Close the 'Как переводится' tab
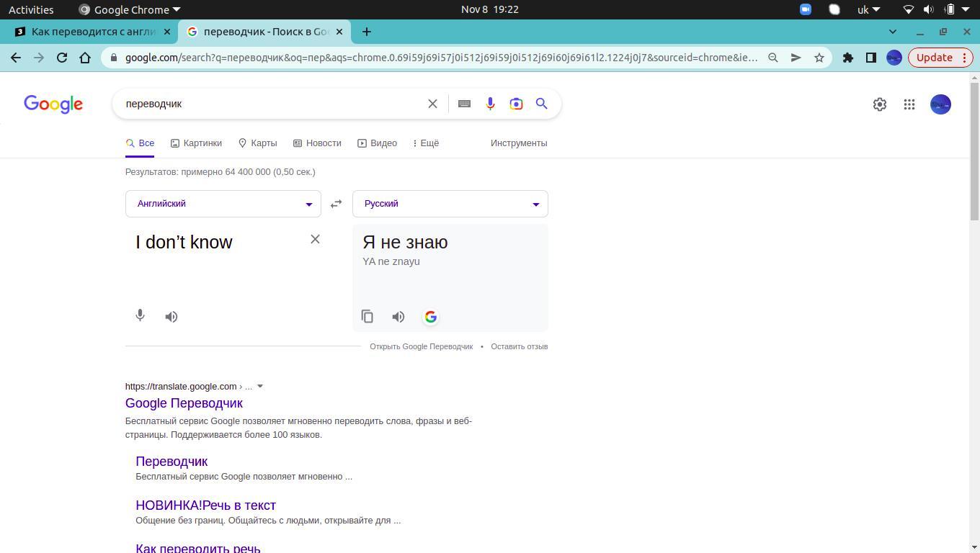The width and height of the screenshot is (980, 553). click(167, 32)
